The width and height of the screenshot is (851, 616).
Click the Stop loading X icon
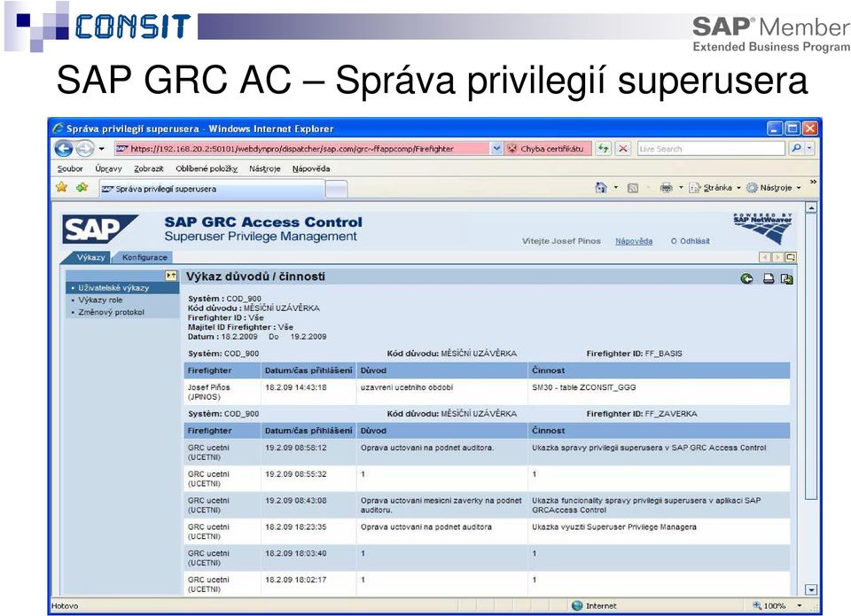[623, 149]
